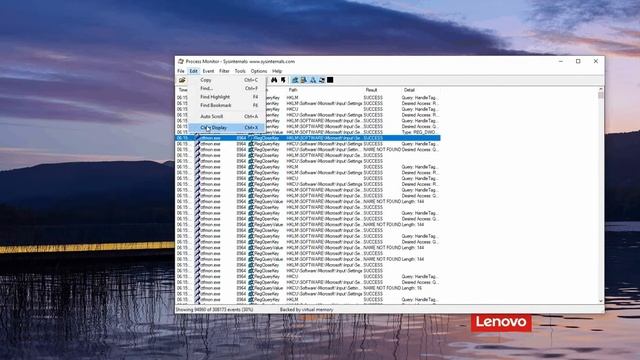Toggle Show Registry Activity toolbar icon
This screenshot has width=640, height=360.
295,80
